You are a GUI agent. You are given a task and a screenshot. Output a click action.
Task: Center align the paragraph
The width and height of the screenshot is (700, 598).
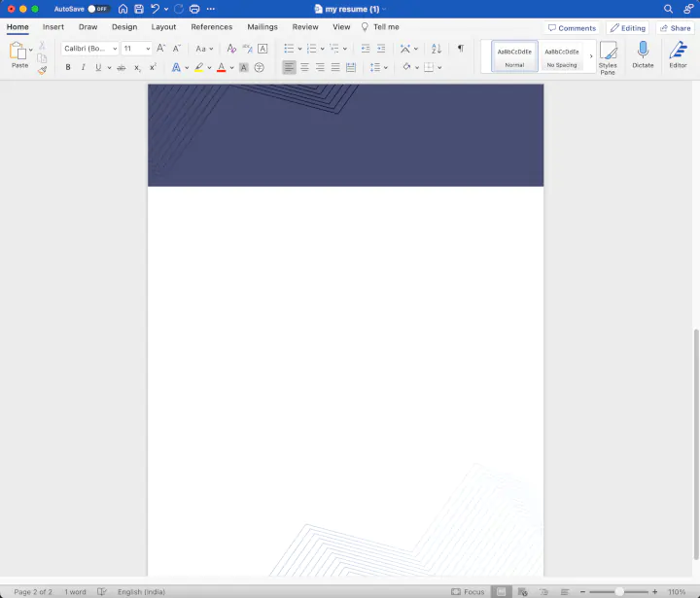[304, 67]
